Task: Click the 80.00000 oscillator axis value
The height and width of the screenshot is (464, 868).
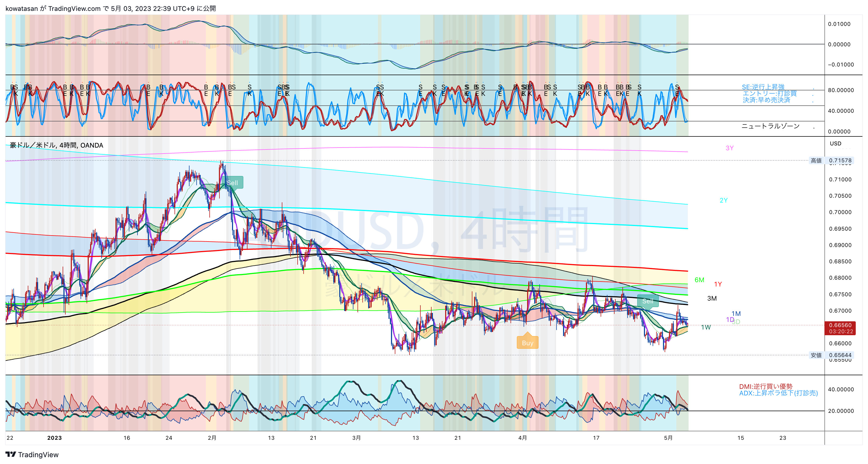Action: tap(841, 90)
